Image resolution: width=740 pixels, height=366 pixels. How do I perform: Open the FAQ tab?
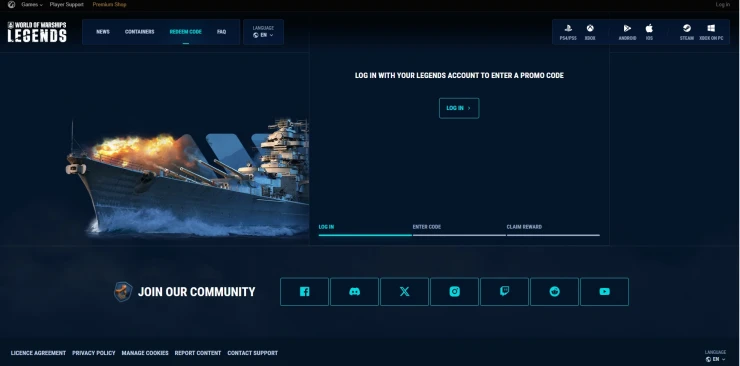pos(221,32)
